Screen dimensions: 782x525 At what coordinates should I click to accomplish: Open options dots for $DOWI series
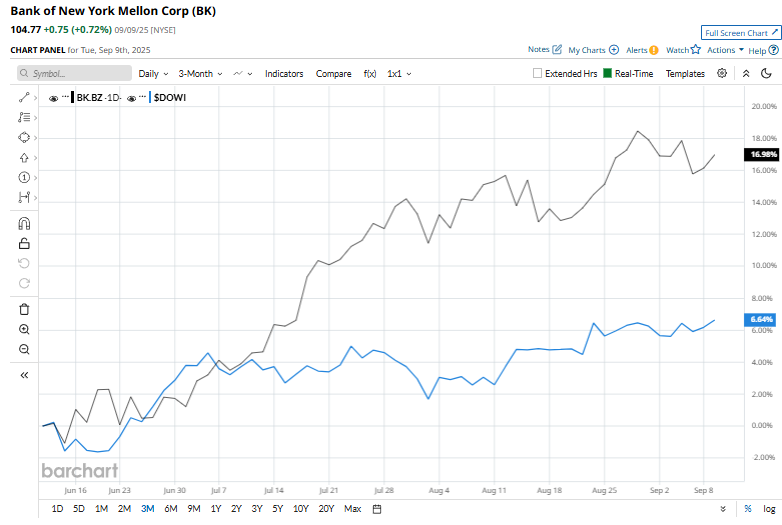143,96
